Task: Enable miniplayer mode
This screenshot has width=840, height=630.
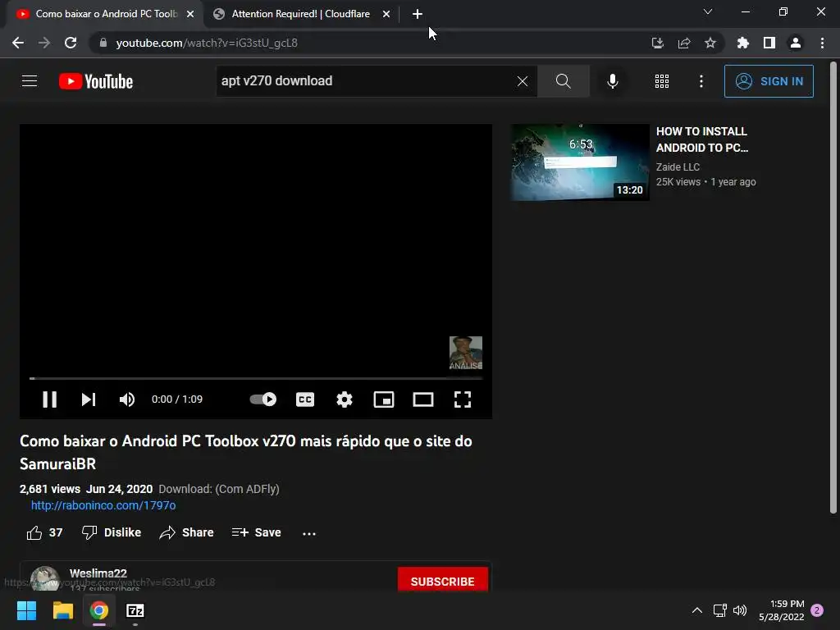Action: coord(384,399)
